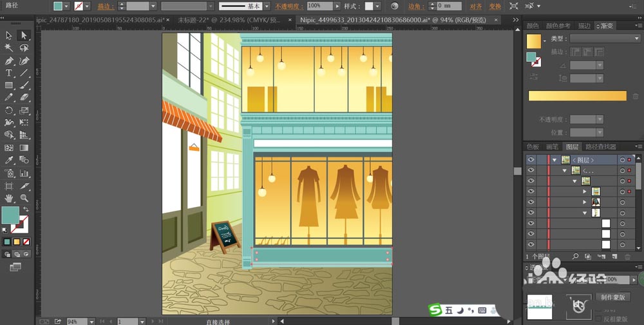Pick the Magic Wand tool
Image resolution: width=644 pixels, height=325 pixels.
[x=9, y=48]
